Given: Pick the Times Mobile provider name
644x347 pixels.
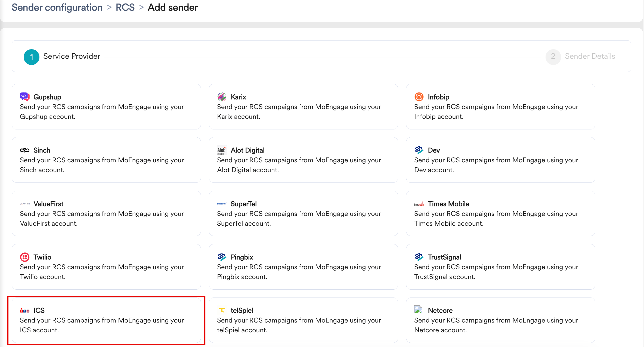Looking at the screenshot, I should pos(448,204).
